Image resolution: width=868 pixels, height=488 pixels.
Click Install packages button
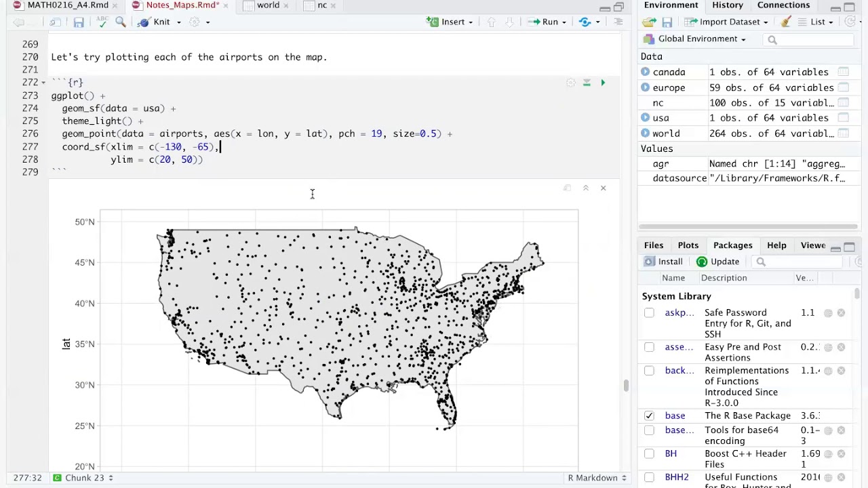663,262
